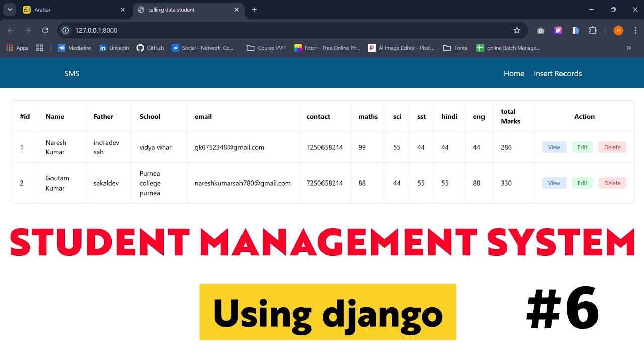Image resolution: width=644 pixels, height=362 pixels.
Task: Click the browser forward arrow
Action: pyautogui.click(x=28, y=30)
